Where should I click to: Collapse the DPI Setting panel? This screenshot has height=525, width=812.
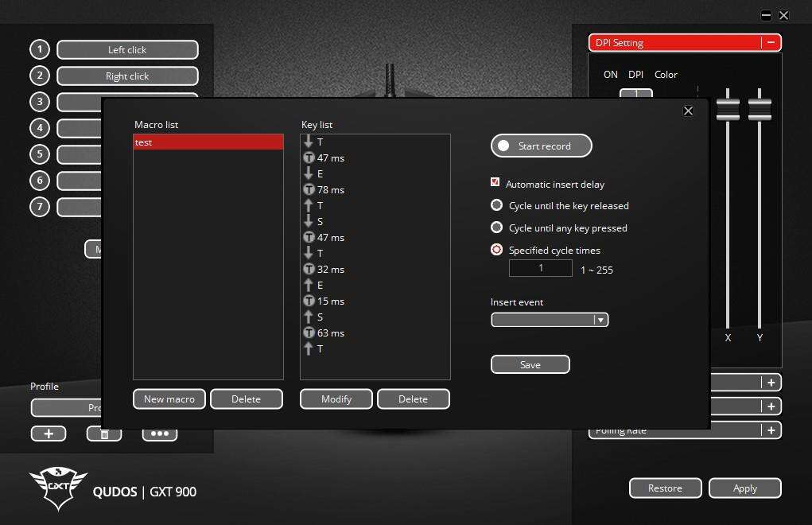[771, 43]
